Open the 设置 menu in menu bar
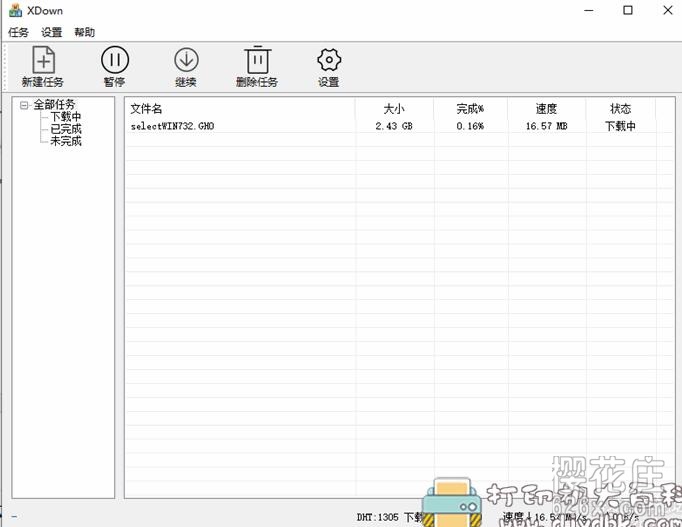682x527 pixels. click(x=52, y=32)
